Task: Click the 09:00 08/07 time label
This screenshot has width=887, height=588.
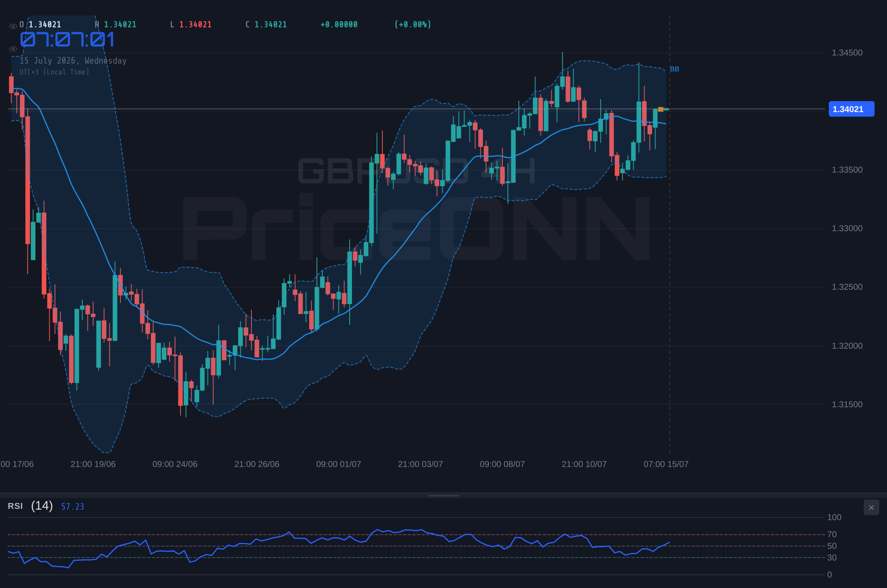Action: pyautogui.click(x=502, y=464)
